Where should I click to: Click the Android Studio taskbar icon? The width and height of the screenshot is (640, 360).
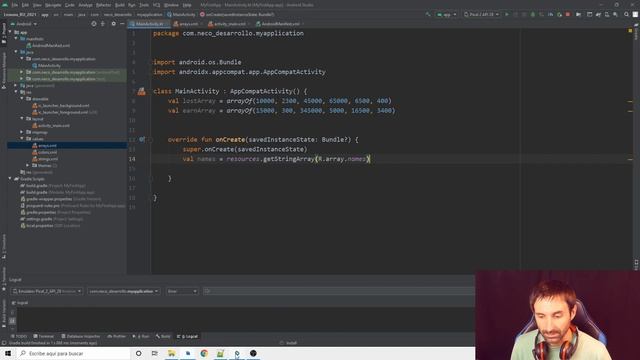point(237,353)
